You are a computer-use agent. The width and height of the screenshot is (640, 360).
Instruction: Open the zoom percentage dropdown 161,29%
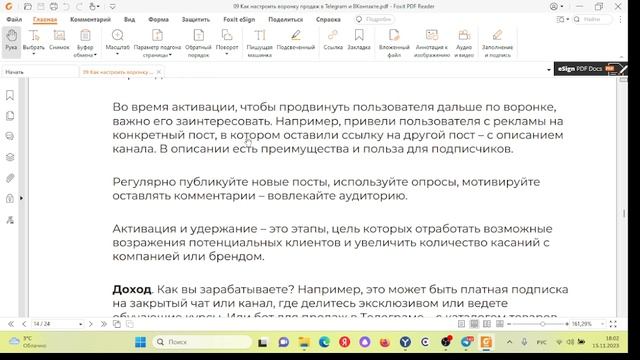coord(602,324)
